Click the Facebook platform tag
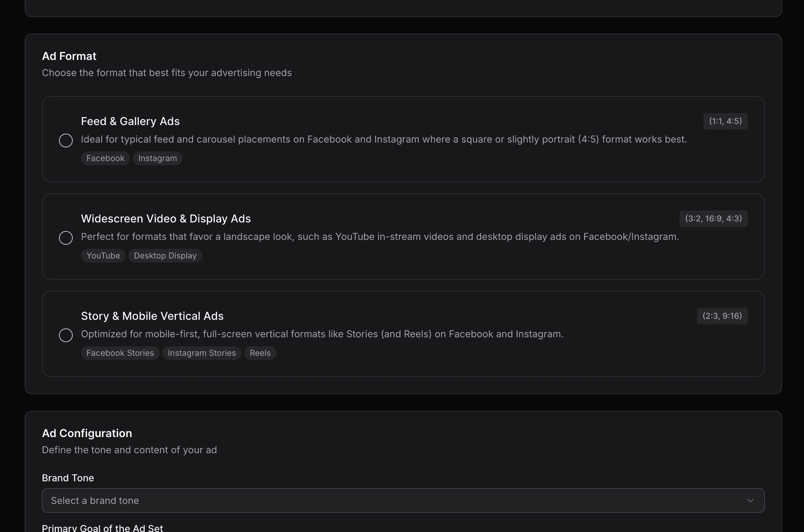 tap(105, 158)
